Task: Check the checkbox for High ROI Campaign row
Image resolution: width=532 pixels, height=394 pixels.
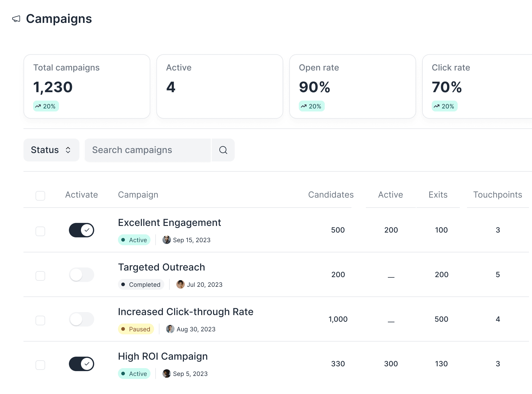Action: pyautogui.click(x=40, y=365)
